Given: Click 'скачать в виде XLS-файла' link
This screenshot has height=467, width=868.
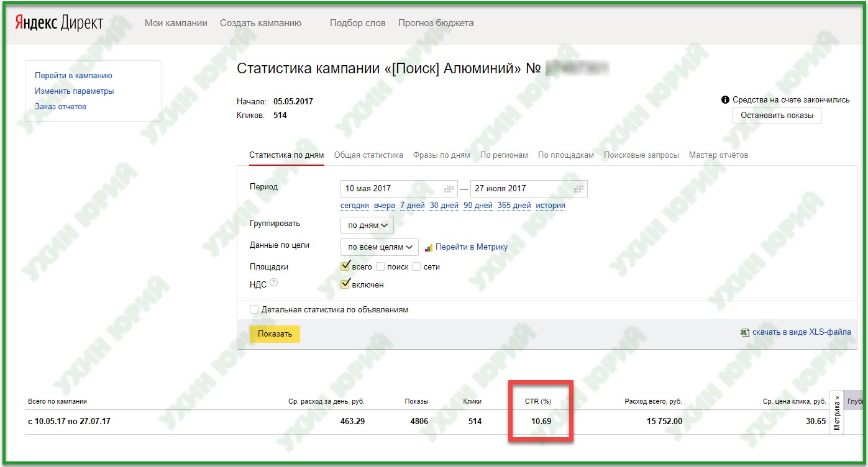Looking at the screenshot, I should pos(802,332).
